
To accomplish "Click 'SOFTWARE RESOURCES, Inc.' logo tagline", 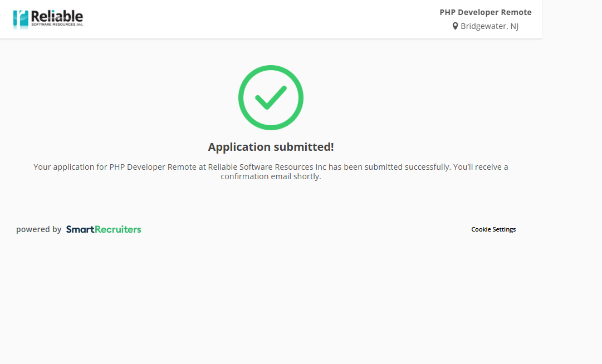I will click(x=57, y=24).
